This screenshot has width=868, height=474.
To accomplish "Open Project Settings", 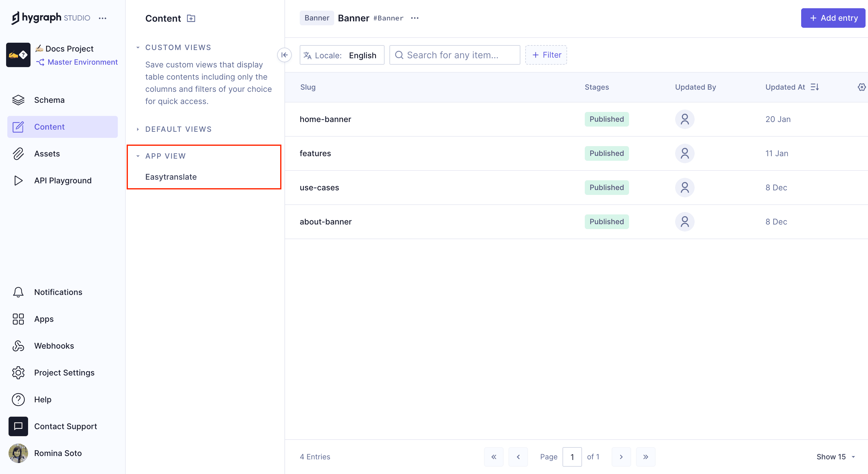I will point(64,372).
